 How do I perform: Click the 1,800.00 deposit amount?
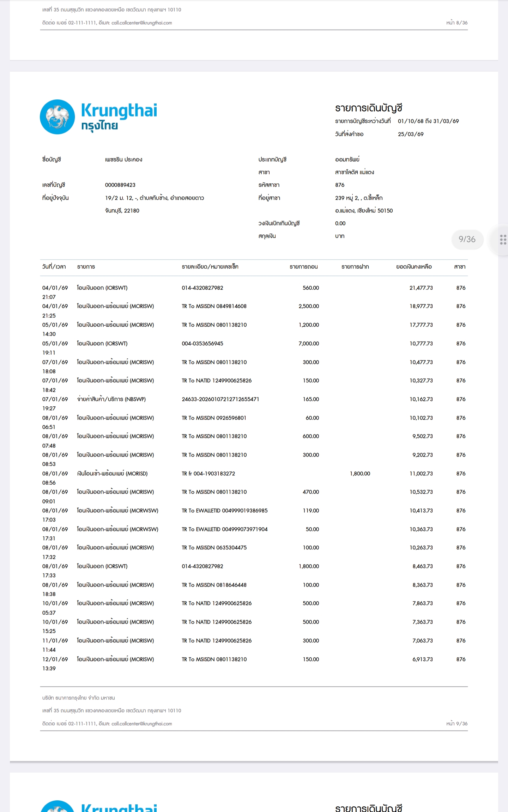(x=360, y=474)
